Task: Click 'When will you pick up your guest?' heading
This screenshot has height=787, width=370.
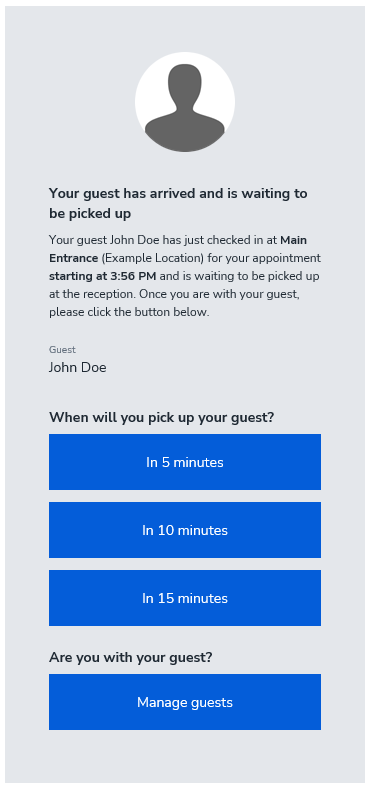Action: [162, 417]
